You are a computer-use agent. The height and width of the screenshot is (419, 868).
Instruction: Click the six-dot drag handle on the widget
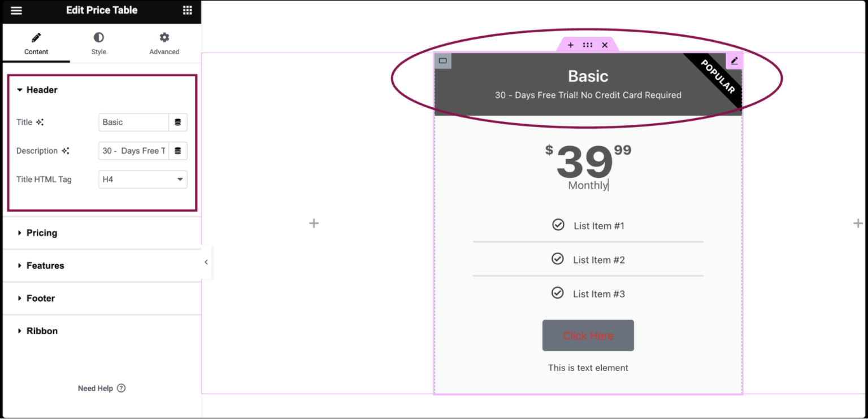(588, 45)
